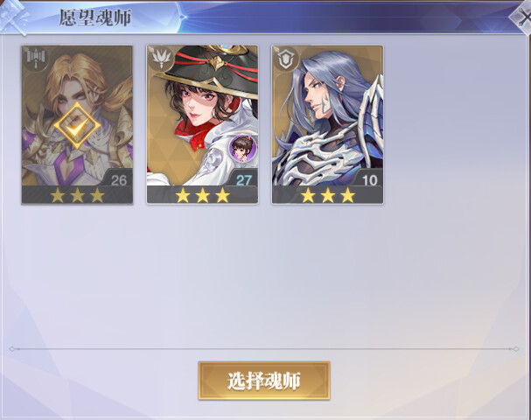Open the blonde soul master portrait thumbnail
Screen dimensions: 531x420
[77, 124]
